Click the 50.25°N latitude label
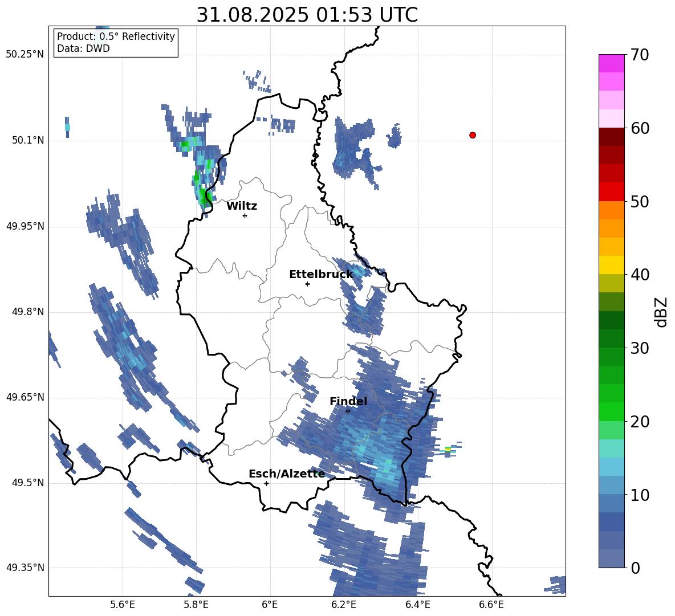This screenshot has width=675, height=616. [x=25, y=55]
